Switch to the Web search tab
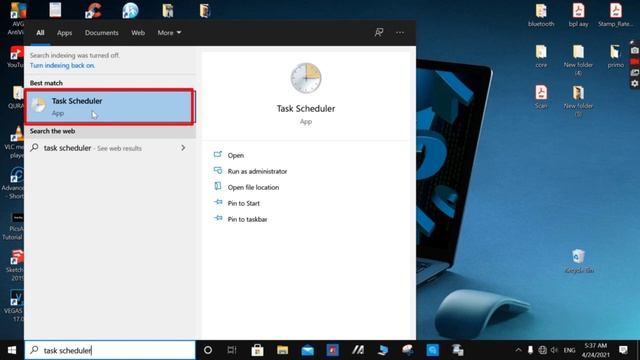 click(138, 33)
